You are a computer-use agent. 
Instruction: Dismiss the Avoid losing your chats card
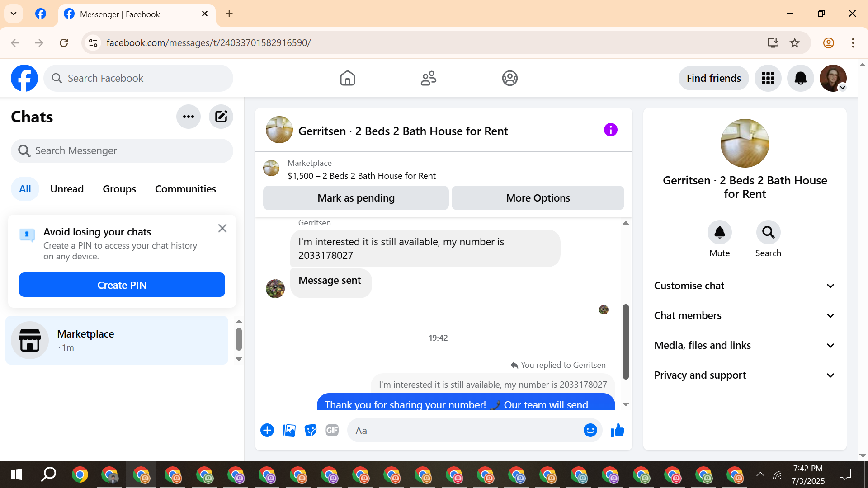[x=222, y=228]
